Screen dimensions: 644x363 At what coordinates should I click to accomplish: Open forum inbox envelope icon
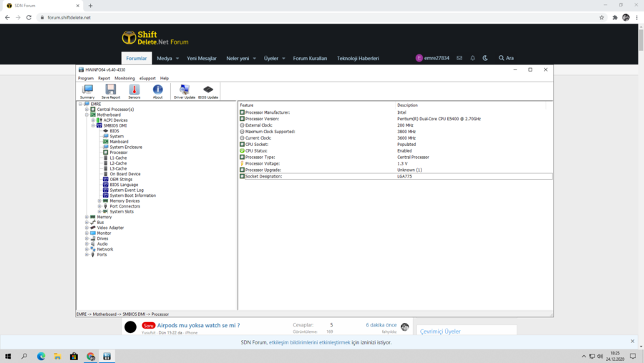pos(459,58)
